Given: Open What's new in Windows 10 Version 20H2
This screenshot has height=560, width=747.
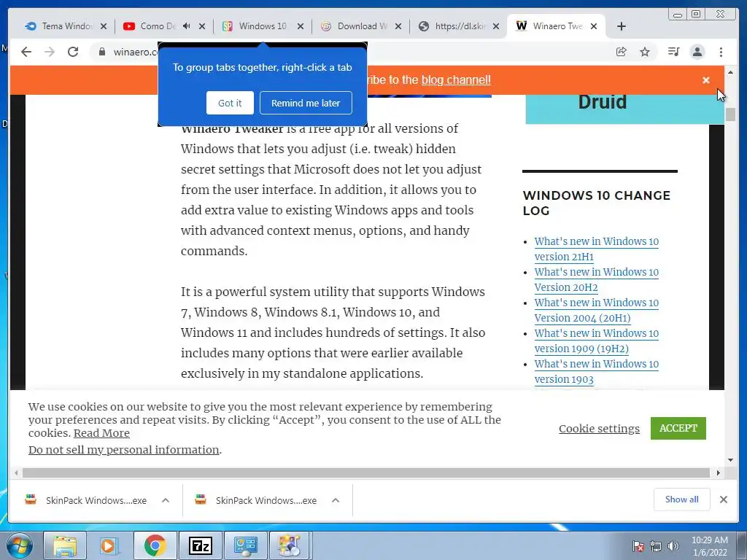Looking at the screenshot, I should click(x=597, y=279).
